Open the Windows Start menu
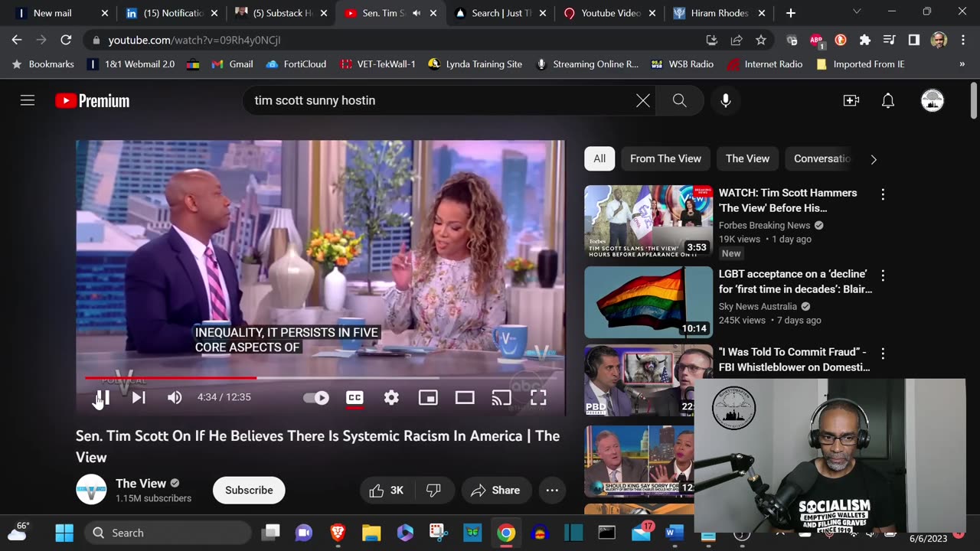 click(64, 533)
